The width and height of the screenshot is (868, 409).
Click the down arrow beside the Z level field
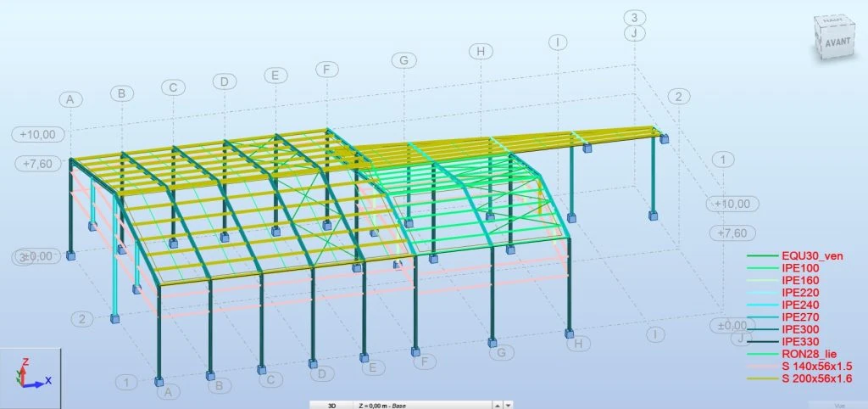pos(509,405)
